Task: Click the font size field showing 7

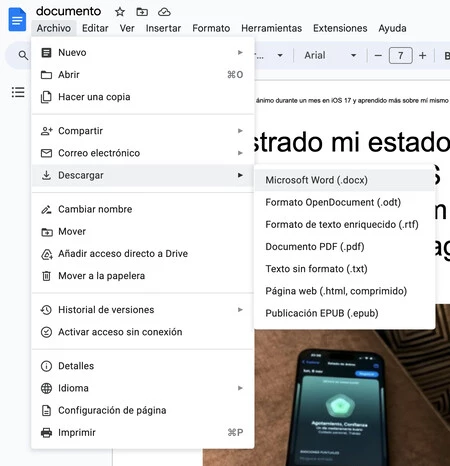Action: [x=400, y=55]
